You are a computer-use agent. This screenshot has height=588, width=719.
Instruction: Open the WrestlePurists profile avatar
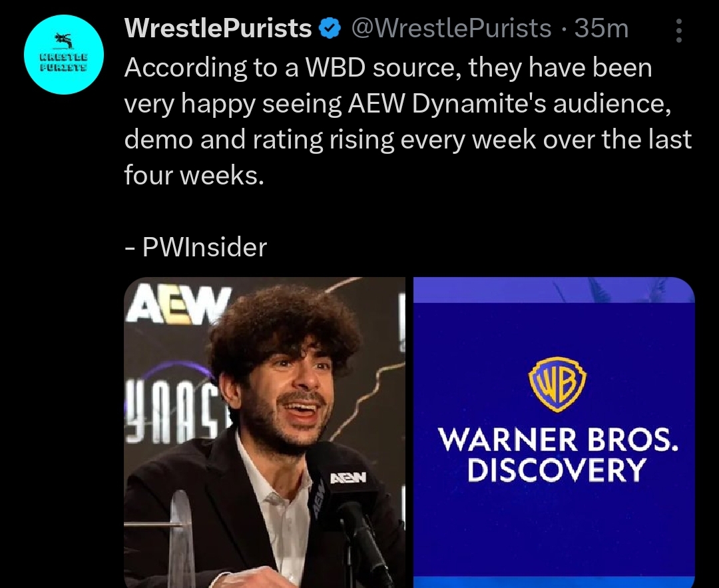(x=64, y=55)
